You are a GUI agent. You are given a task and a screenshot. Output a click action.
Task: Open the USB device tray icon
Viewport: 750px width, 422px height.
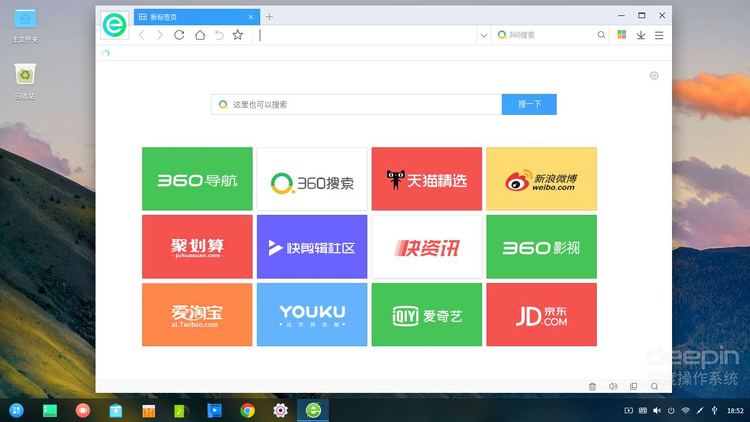pos(715,411)
